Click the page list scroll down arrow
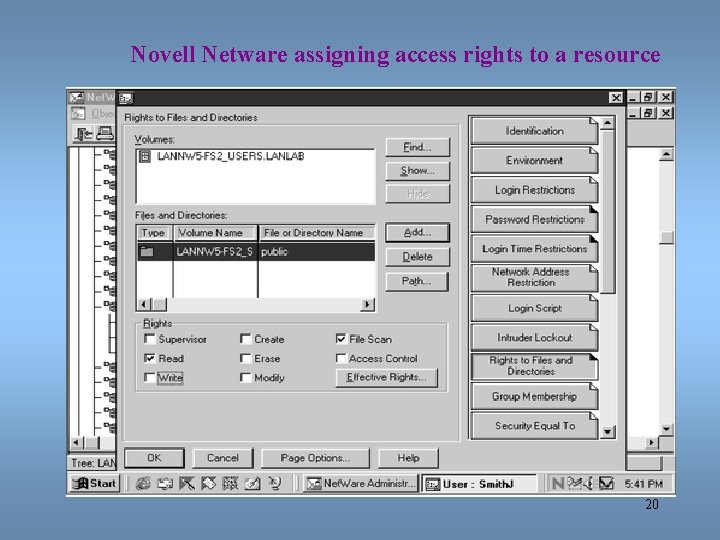 point(608,432)
